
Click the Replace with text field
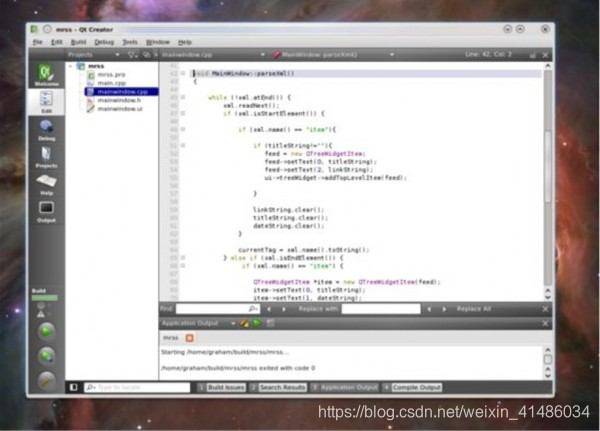381,309
